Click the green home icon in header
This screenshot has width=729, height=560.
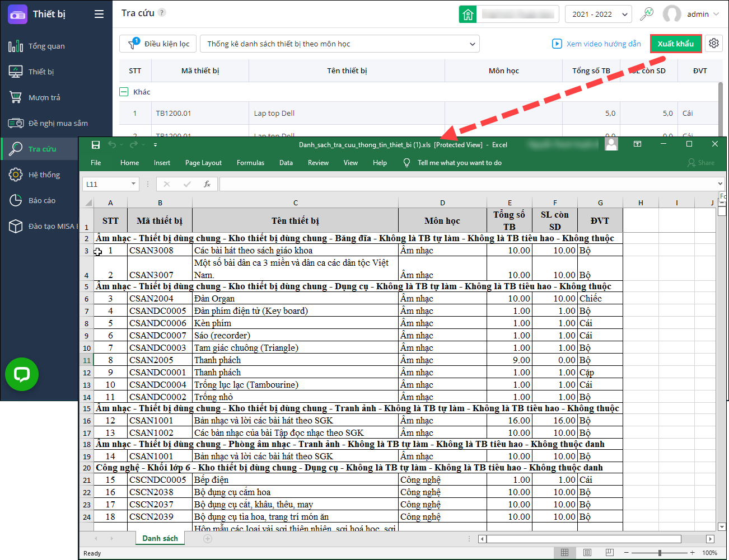click(x=468, y=15)
